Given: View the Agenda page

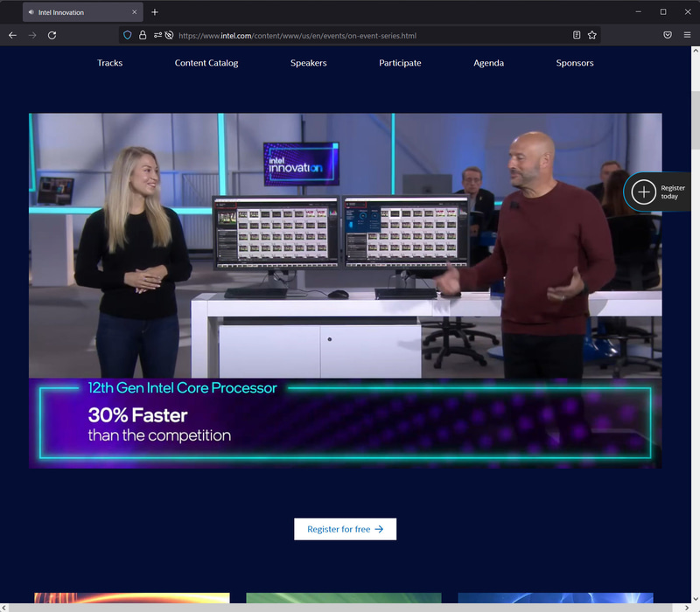Looking at the screenshot, I should (x=488, y=63).
